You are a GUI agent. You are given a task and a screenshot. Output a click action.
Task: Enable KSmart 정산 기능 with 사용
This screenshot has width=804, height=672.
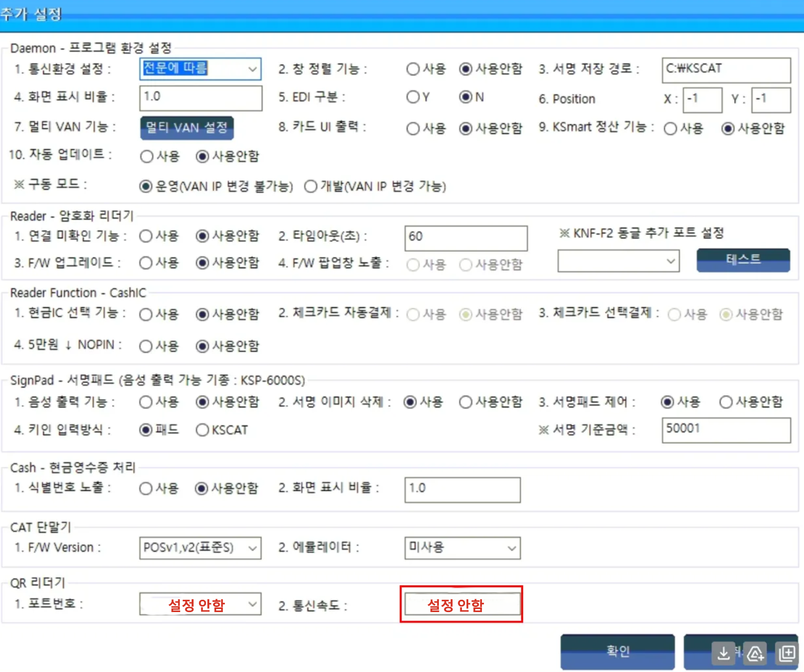coord(684,129)
